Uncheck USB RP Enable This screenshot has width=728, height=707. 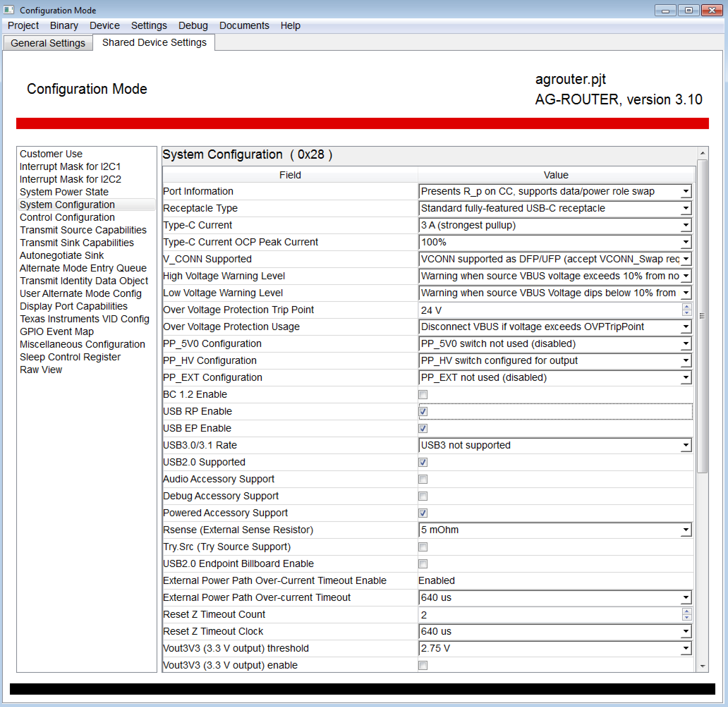pyautogui.click(x=423, y=412)
